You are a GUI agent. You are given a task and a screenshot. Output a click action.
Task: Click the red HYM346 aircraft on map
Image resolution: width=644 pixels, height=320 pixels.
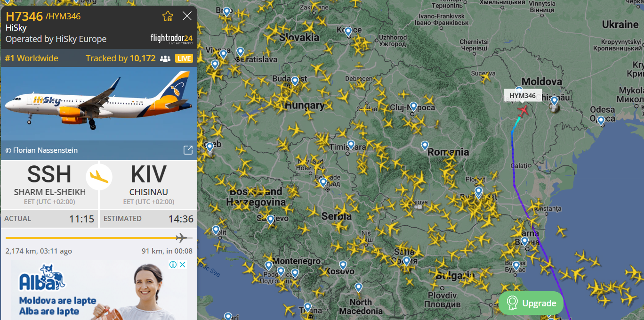(523, 110)
